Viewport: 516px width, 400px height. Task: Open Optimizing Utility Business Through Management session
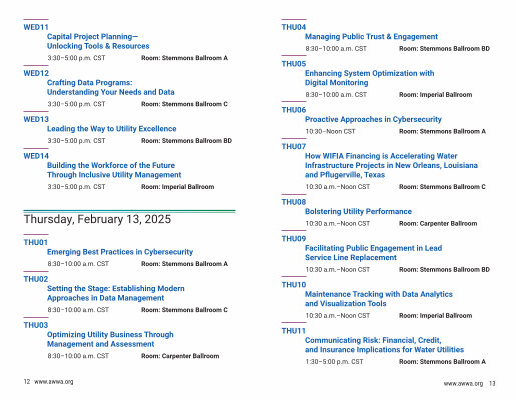[x=110, y=339]
